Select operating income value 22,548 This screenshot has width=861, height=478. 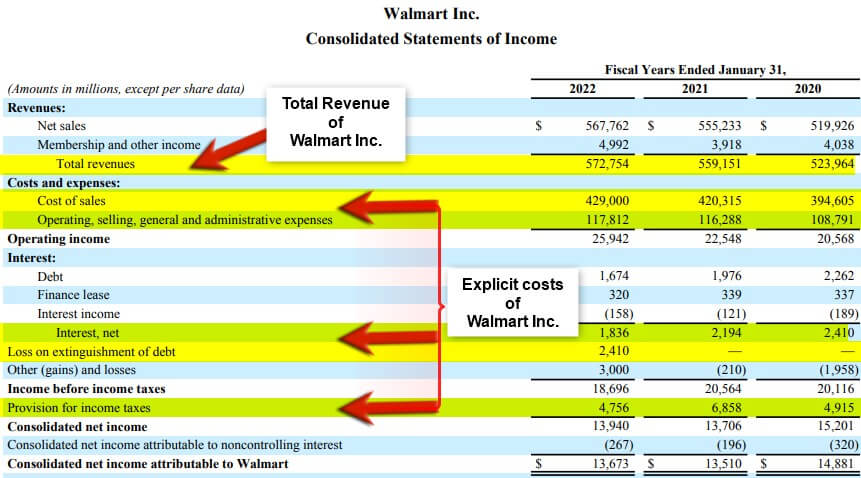click(x=723, y=239)
